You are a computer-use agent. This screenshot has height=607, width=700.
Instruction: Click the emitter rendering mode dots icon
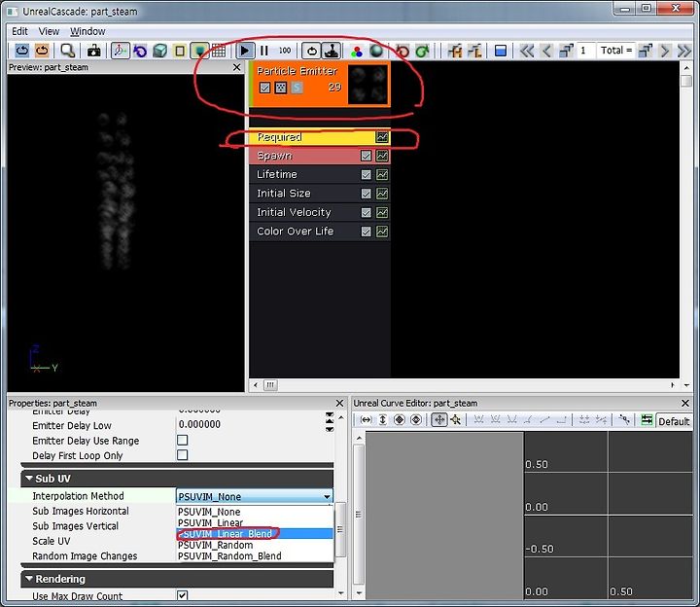point(280,88)
